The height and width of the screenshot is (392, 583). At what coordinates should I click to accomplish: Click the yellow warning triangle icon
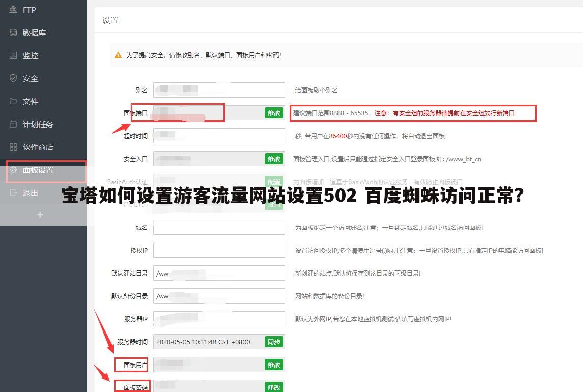click(118, 55)
